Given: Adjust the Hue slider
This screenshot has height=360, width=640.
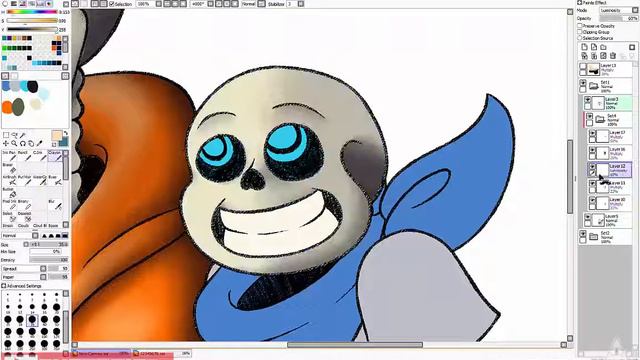Looking at the screenshot, I should pyautogui.click(x=32, y=12).
